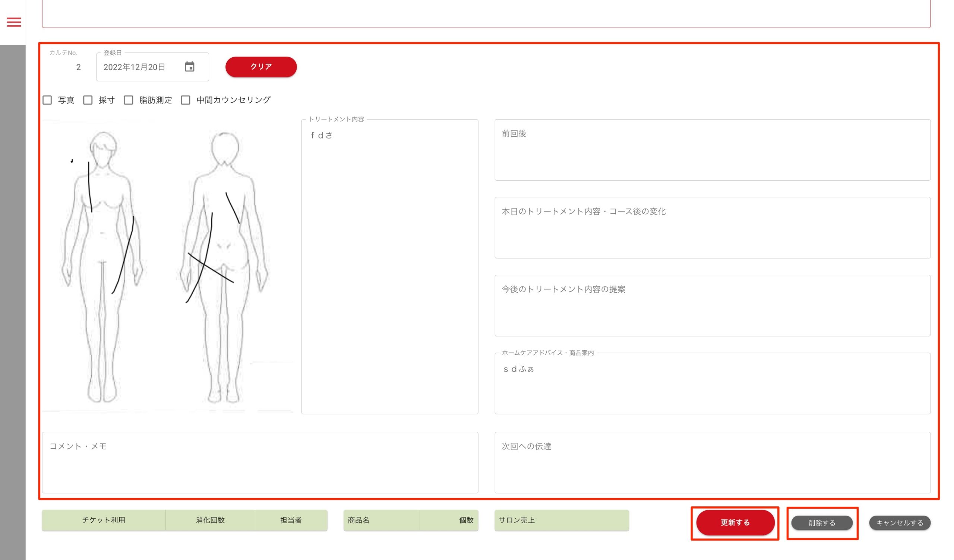Click the 更新する button
The height and width of the screenshot is (560, 954).
pos(735,522)
